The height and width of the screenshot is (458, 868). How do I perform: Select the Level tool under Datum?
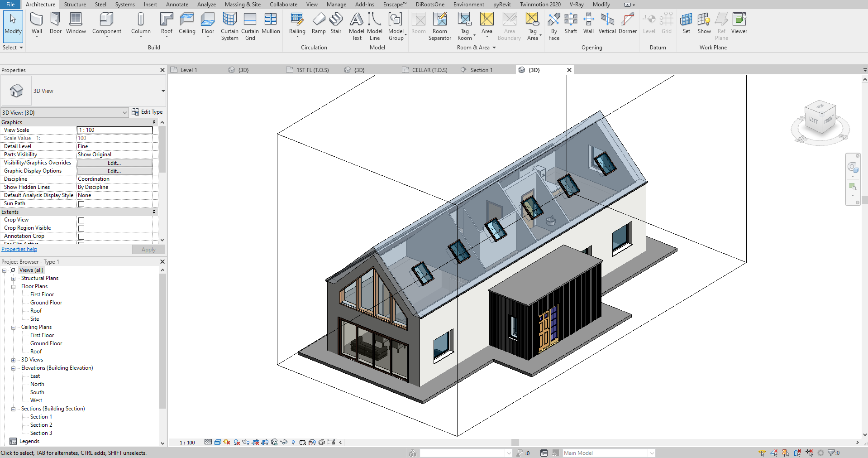coord(649,23)
